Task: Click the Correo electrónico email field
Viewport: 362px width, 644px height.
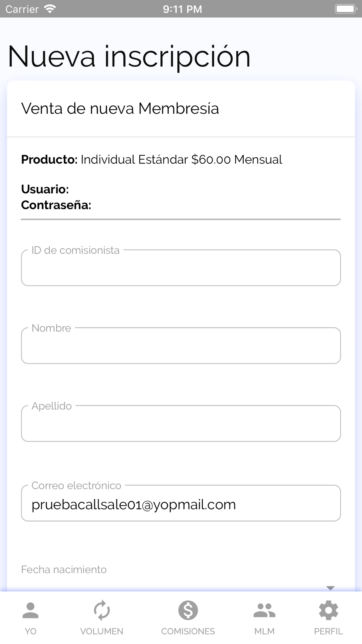Action: point(181,503)
